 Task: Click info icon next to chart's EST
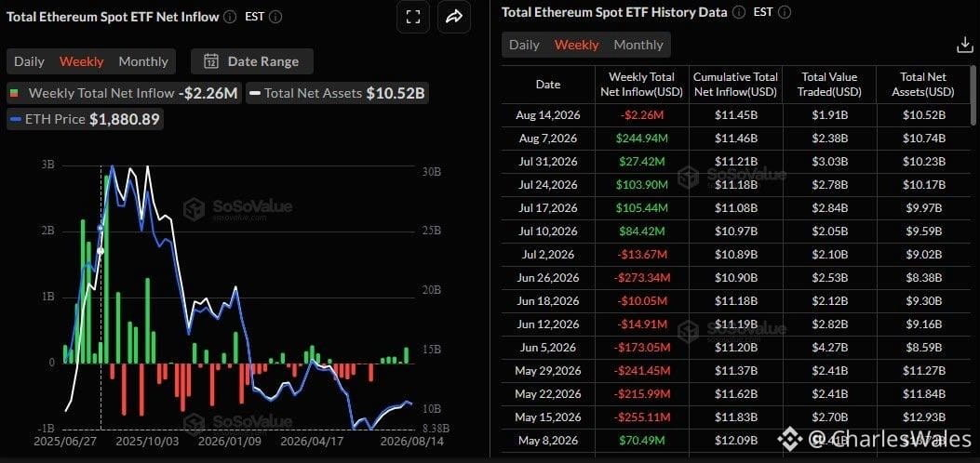pyautogui.click(x=275, y=17)
